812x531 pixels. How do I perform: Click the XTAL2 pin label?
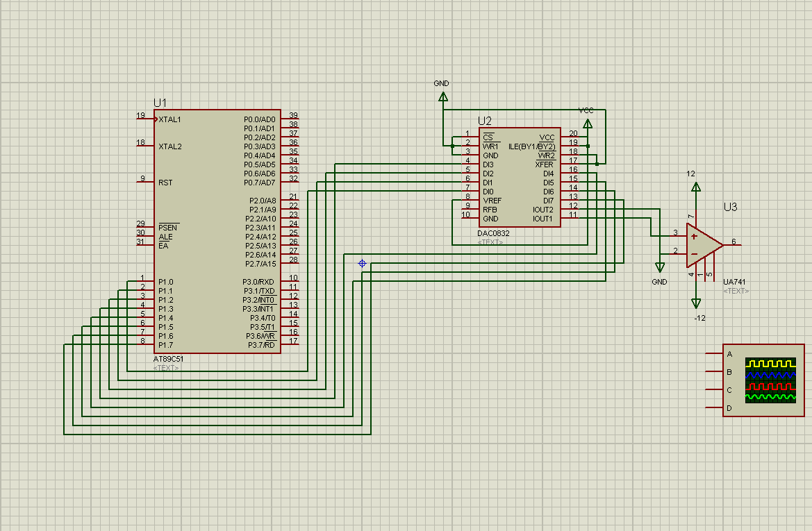coord(170,146)
